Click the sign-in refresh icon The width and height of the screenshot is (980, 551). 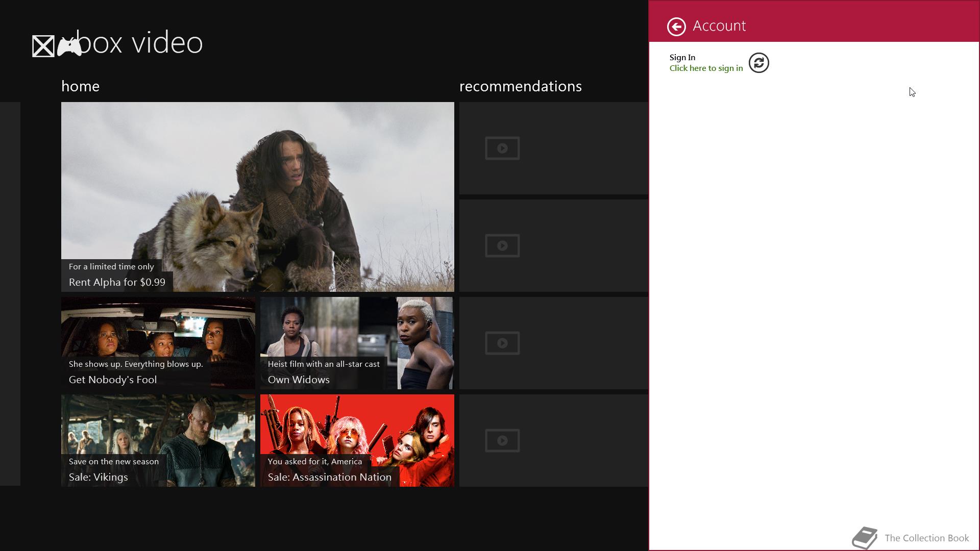click(759, 63)
